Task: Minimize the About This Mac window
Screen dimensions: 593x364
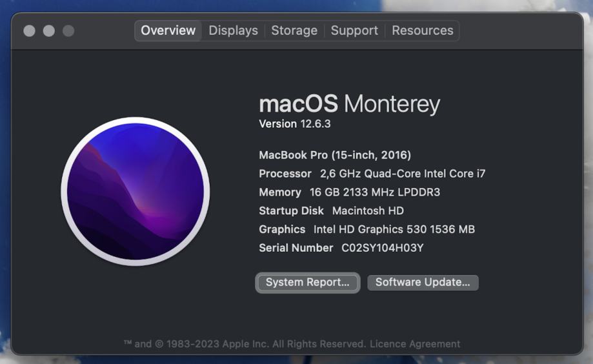Action: pos(49,31)
